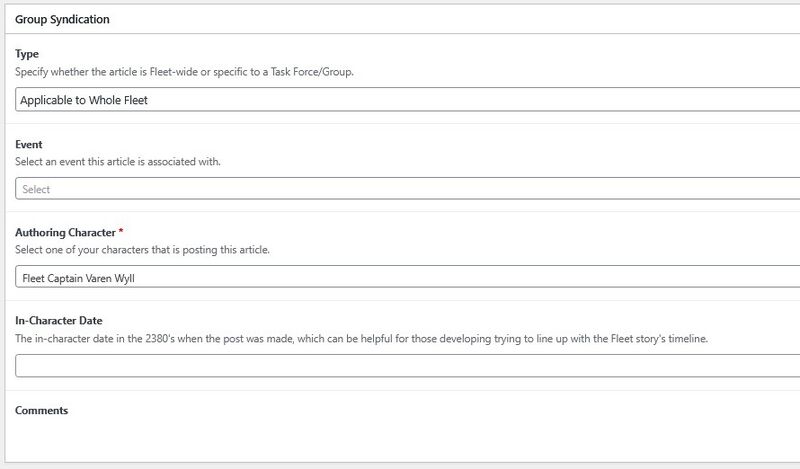The height and width of the screenshot is (469, 800).
Task: Click the Type field label
Action: click(27, 54)
